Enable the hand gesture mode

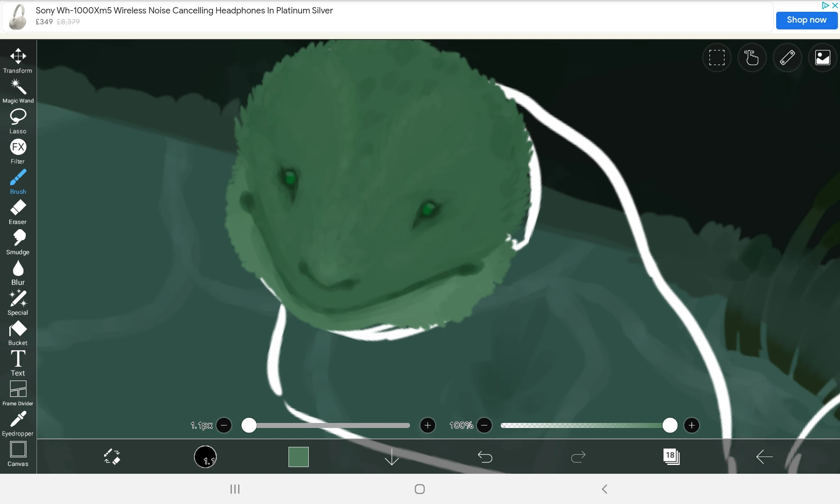(x=751, y=58)
